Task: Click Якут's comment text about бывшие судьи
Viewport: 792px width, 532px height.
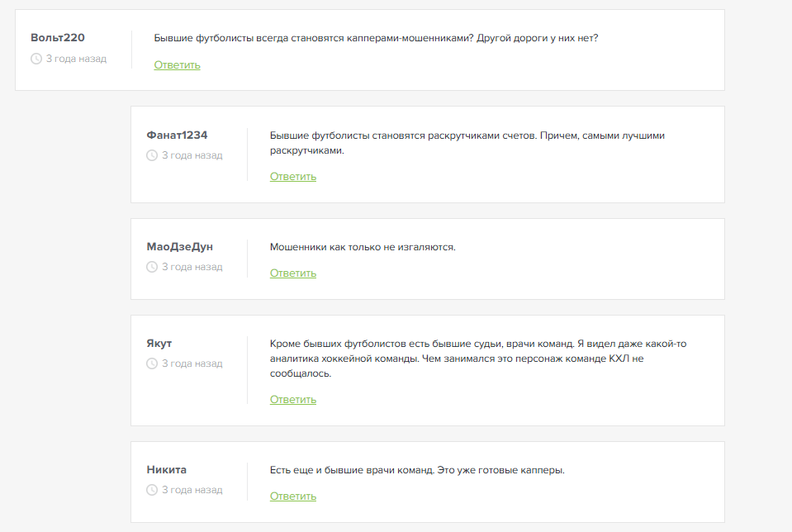Action: tap(477, 359)
